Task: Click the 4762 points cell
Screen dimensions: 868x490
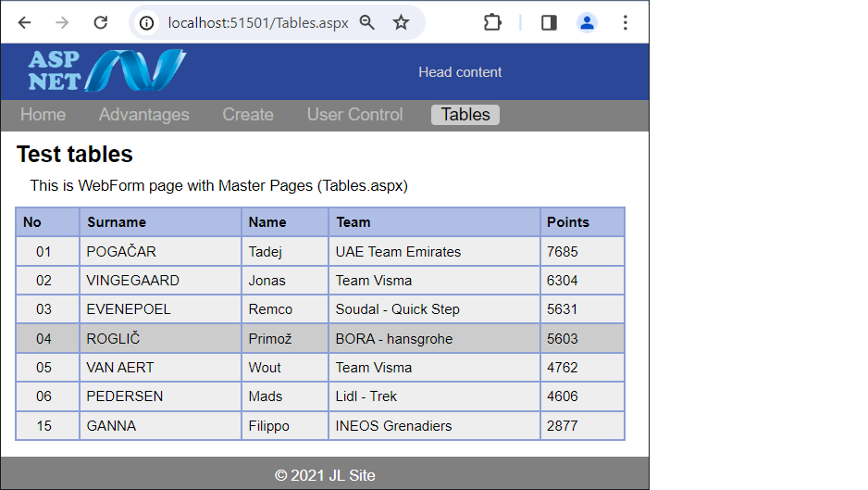Action: [582, 368]
